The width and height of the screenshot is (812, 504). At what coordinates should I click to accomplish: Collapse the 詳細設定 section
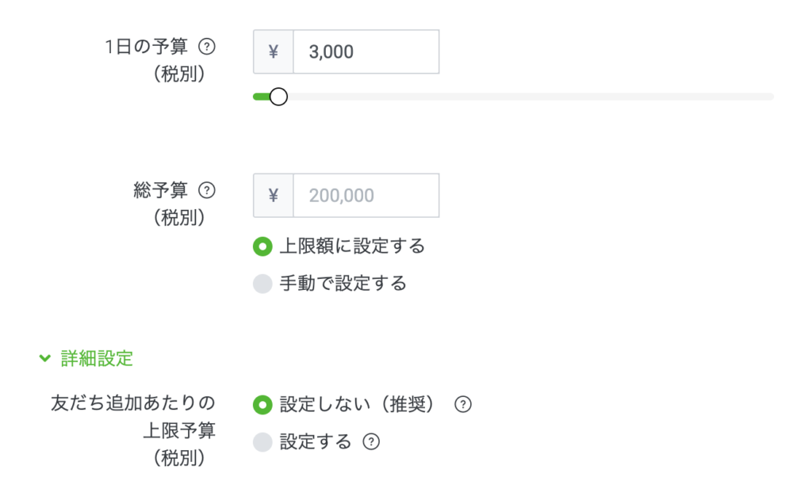86,358
